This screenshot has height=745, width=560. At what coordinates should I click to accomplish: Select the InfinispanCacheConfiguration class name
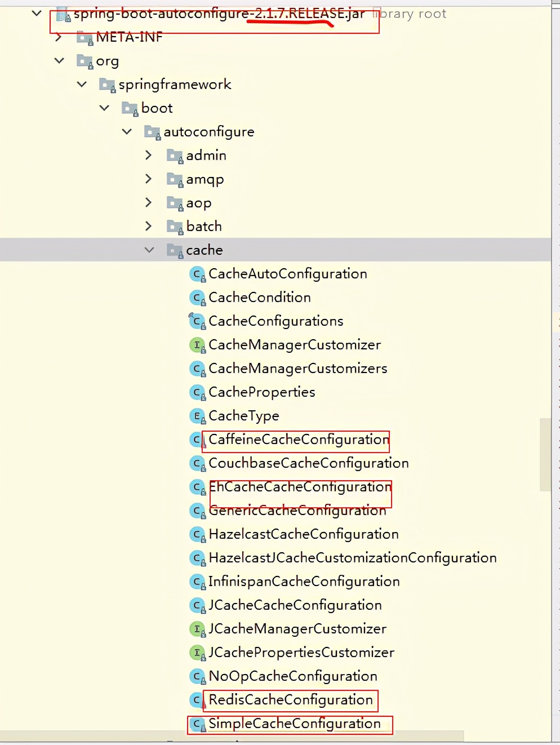[304, 582]
